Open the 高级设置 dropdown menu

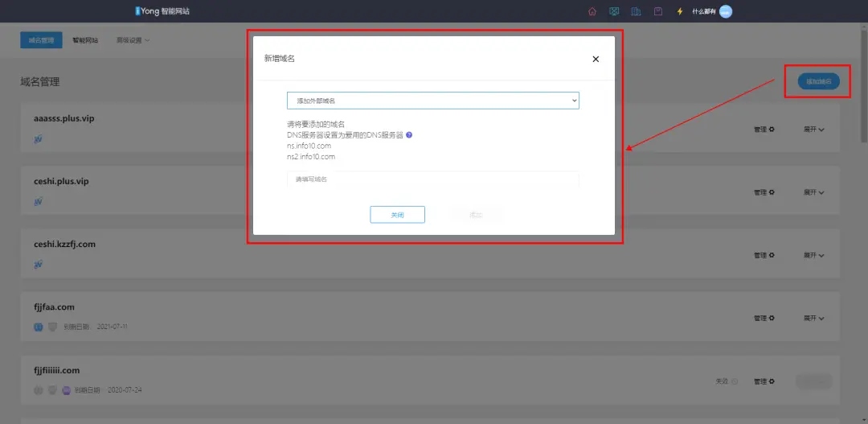coord(133,39)
